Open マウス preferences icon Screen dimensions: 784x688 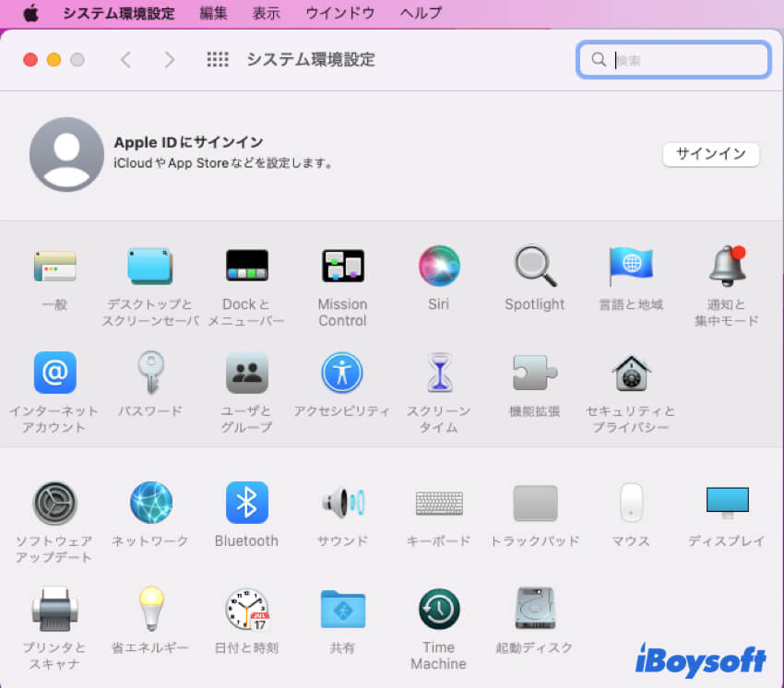click(631, 503)
